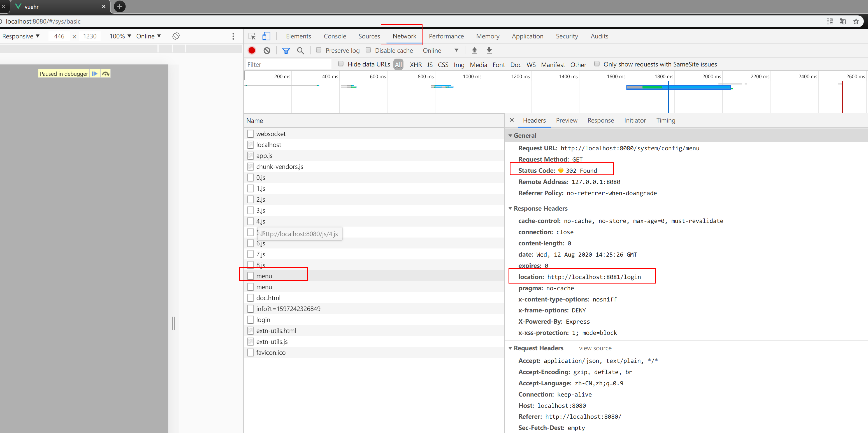Open the network search magnifier icon

pyautogui.click(x=300, y=50)
